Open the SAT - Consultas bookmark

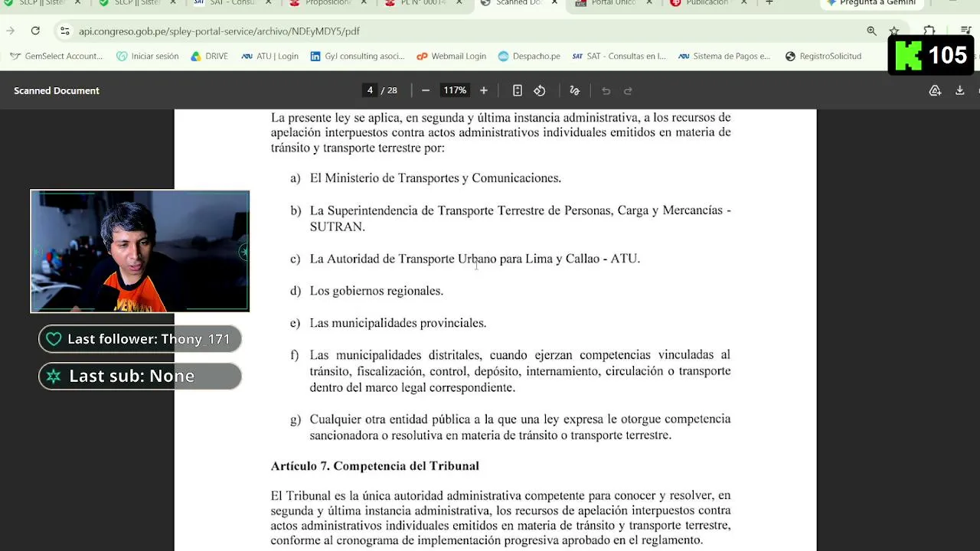619,56
